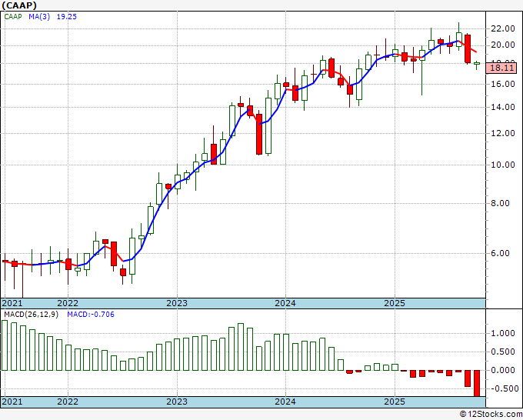Click the 1.000 MACD axis label
523x420 pixels.
pos(503,333)
